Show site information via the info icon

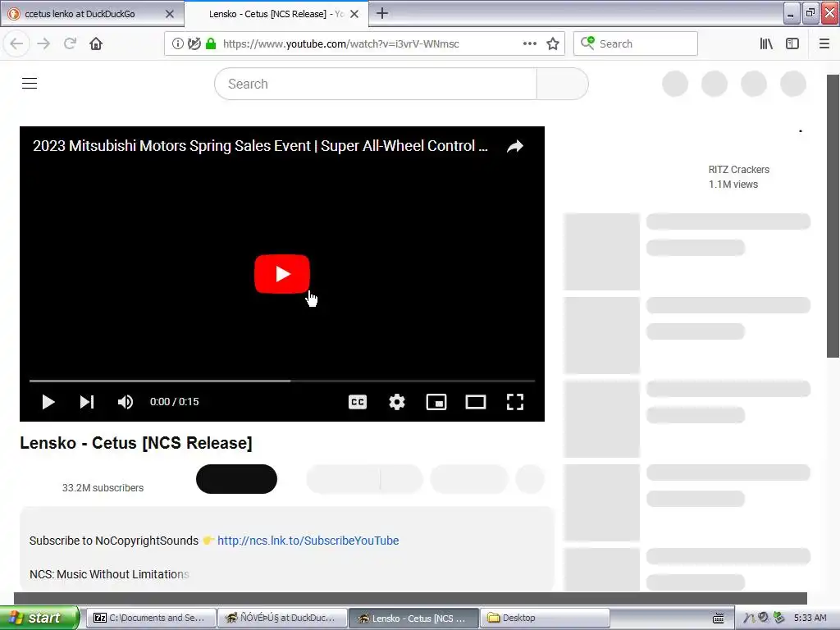(x=178, y=44)
